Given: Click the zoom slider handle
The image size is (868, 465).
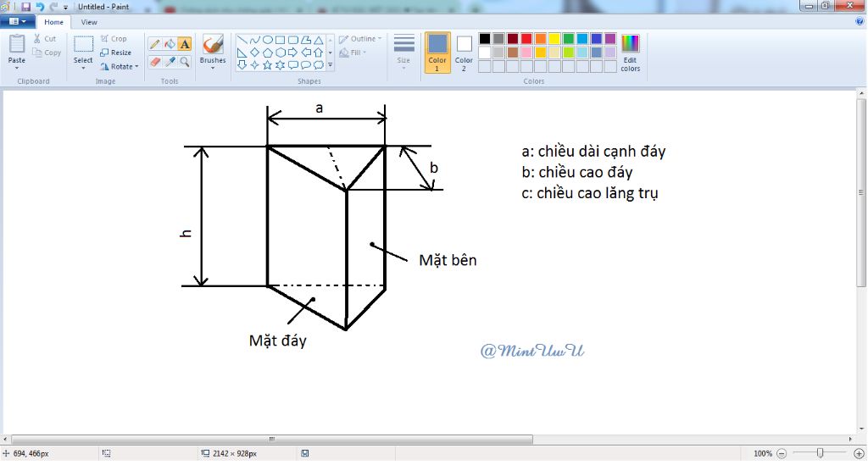Looking at the screenshot, I should tap(820, 453).
